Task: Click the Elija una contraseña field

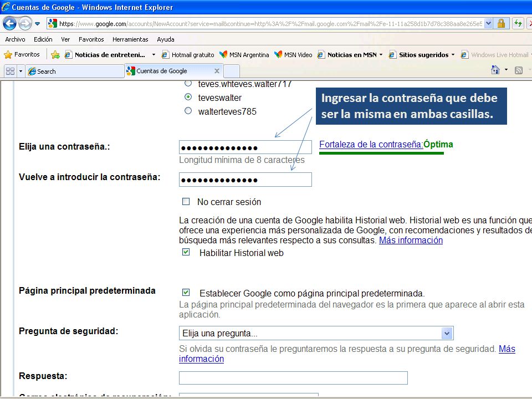Action: coord(245,147)
